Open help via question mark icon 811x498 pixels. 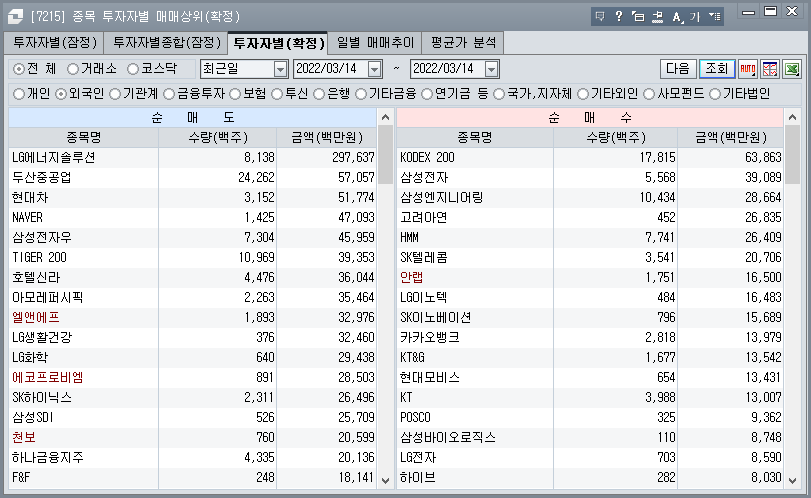(x=619, y=17)
